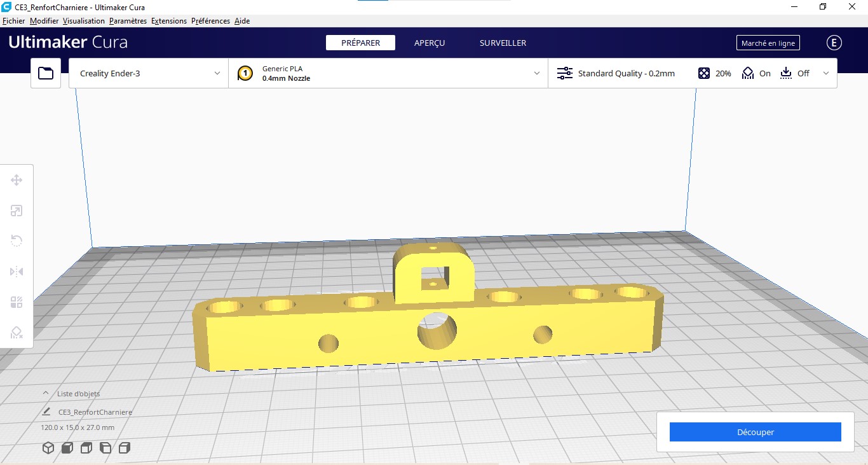Viewport: 868px width, 465px height.
Task: Switch to 3D perspective view cube icon
Action: pos(48,448)
